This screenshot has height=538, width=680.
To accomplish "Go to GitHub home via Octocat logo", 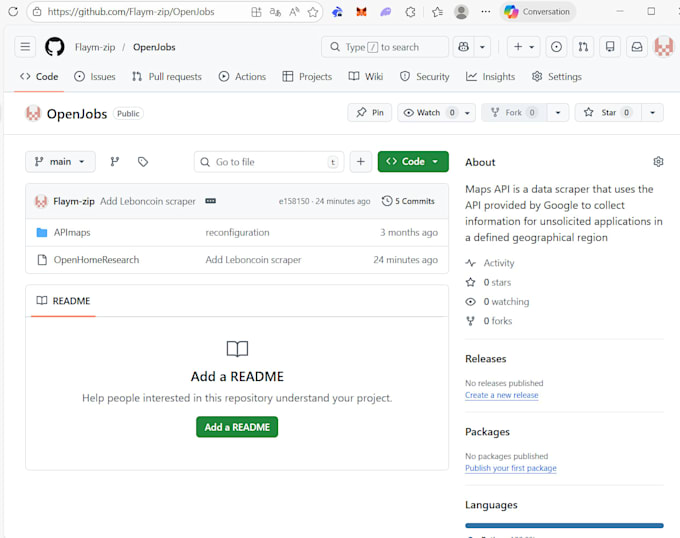I will pyautogui.click(x=55, y=47).
